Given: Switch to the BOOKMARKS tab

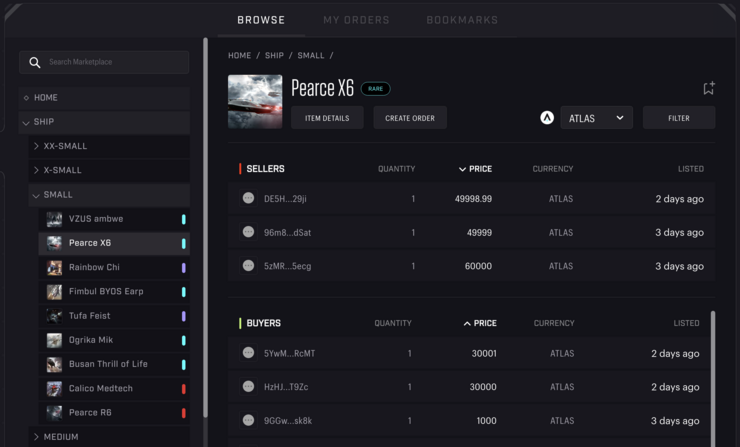Looking at the screenshot, I should pyautogui.click(x=462, y=20).
